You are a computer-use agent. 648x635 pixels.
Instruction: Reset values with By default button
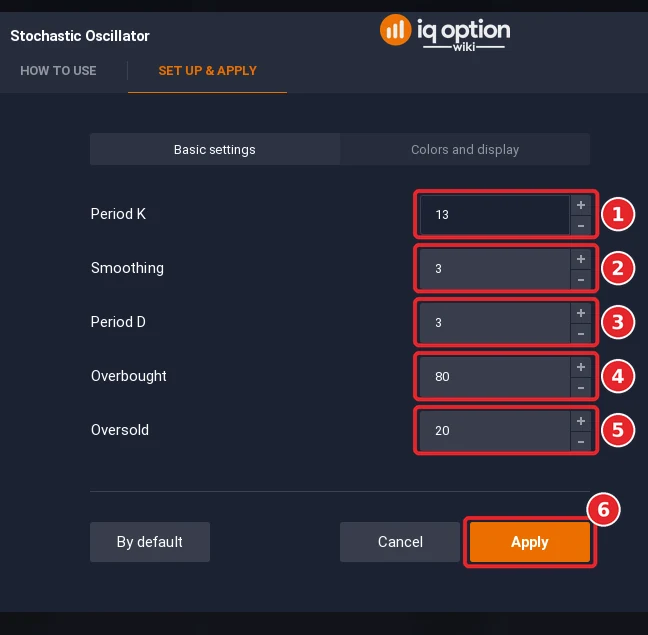tap(150, 542)
